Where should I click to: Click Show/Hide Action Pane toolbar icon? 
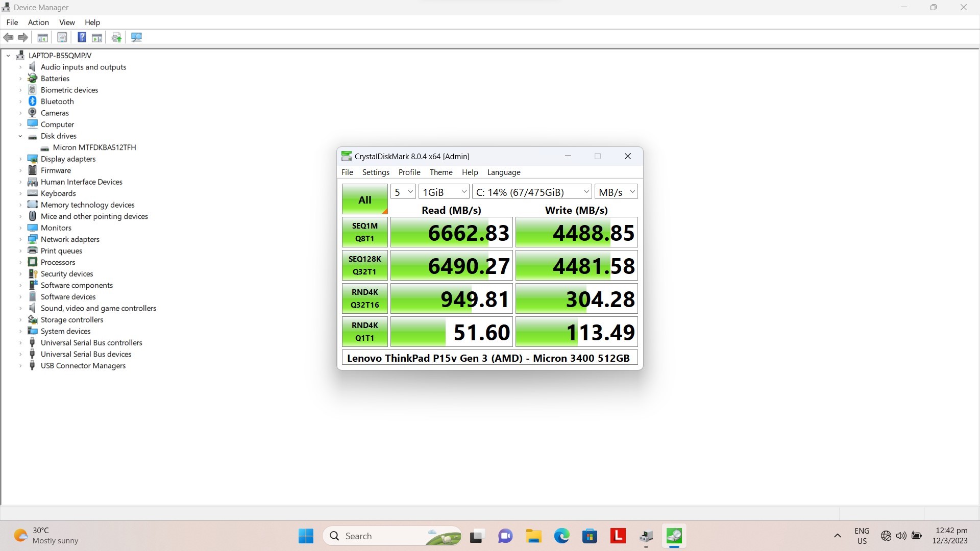(97, 37)
